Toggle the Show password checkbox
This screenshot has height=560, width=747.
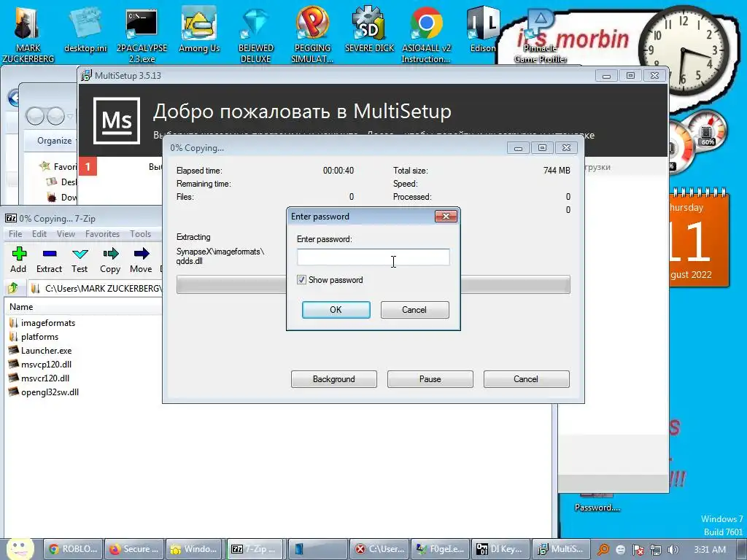click(301, 279)
